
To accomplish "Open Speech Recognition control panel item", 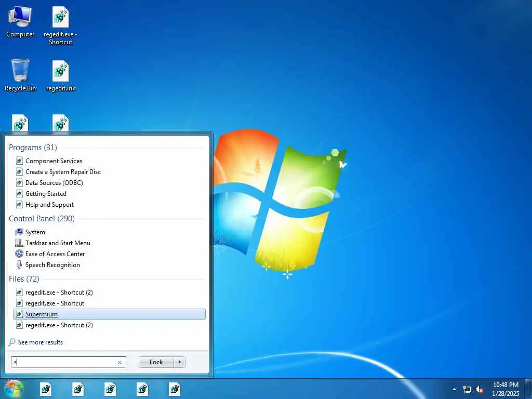I will pos(52,264).
